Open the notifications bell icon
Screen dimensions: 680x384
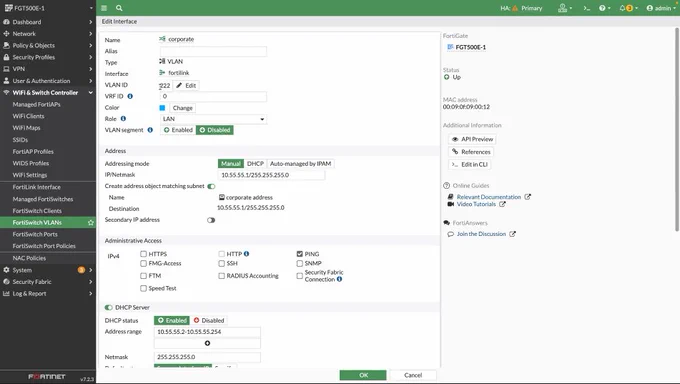[628, 8]
